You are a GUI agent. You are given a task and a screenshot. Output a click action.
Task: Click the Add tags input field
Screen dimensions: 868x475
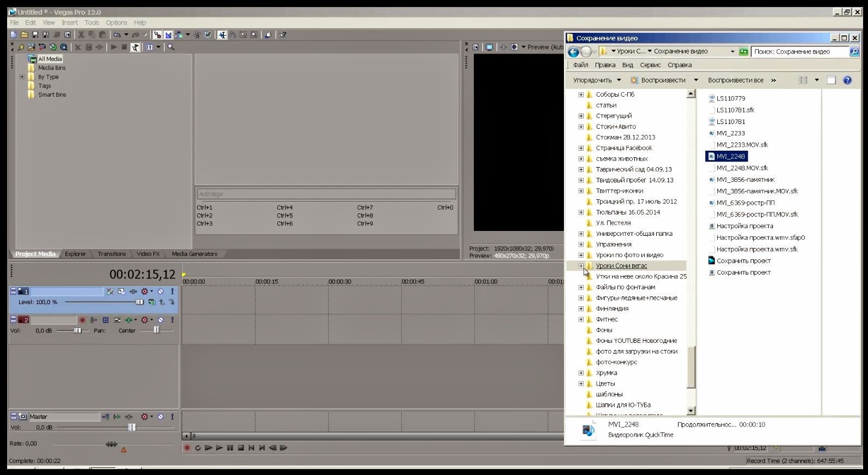326,194
